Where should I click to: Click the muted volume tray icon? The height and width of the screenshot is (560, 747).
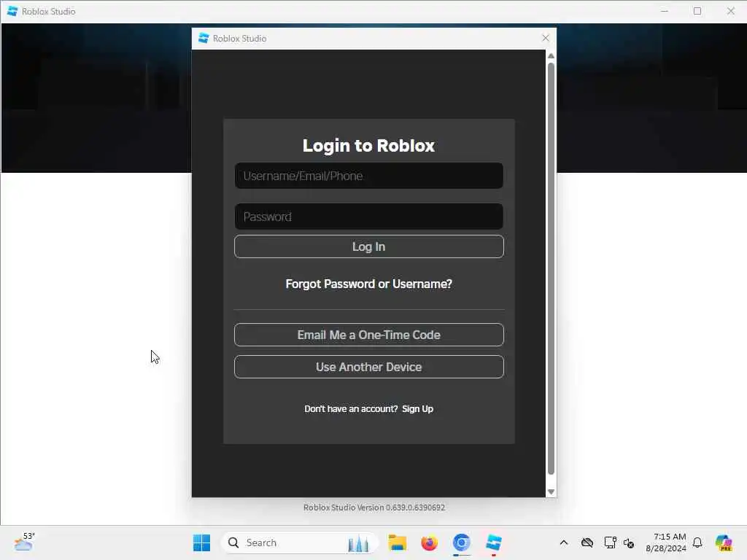coord(629,542)
